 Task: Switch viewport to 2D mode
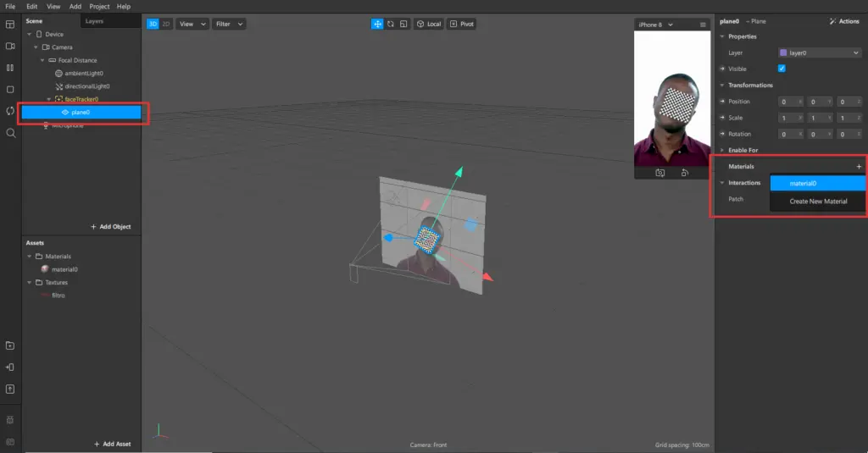(x=165, y=24)
